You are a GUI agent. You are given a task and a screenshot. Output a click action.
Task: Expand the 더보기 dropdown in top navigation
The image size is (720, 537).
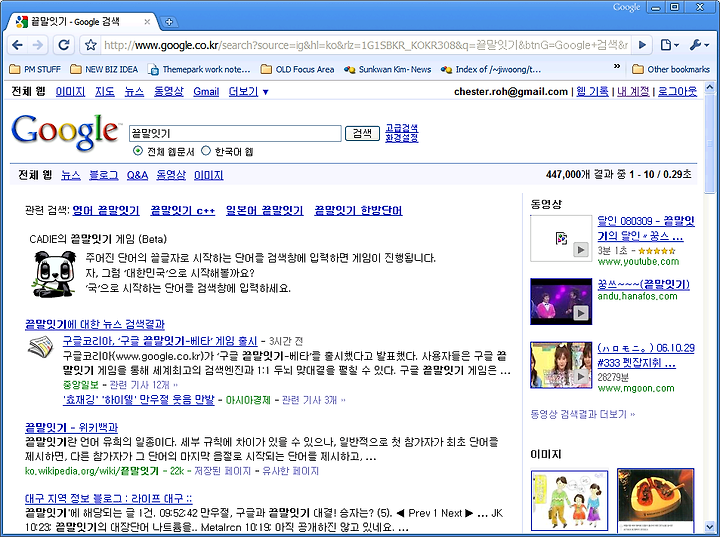(248, 92)
